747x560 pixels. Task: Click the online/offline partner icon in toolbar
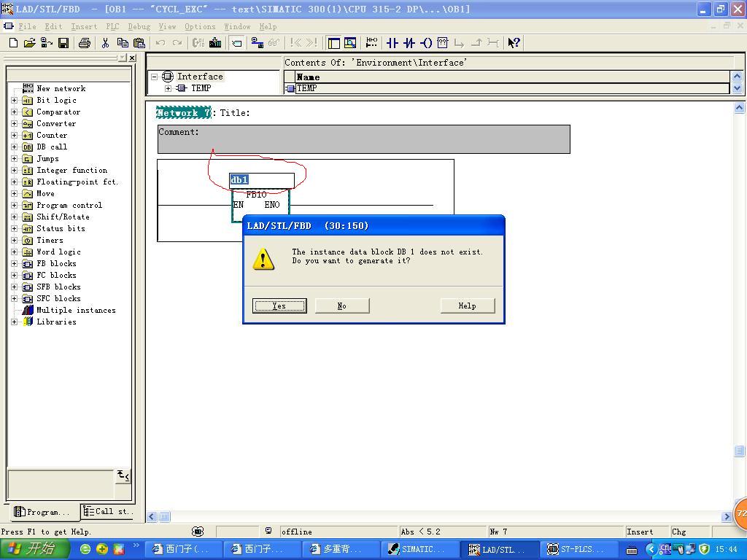click(x=258, y=43)
